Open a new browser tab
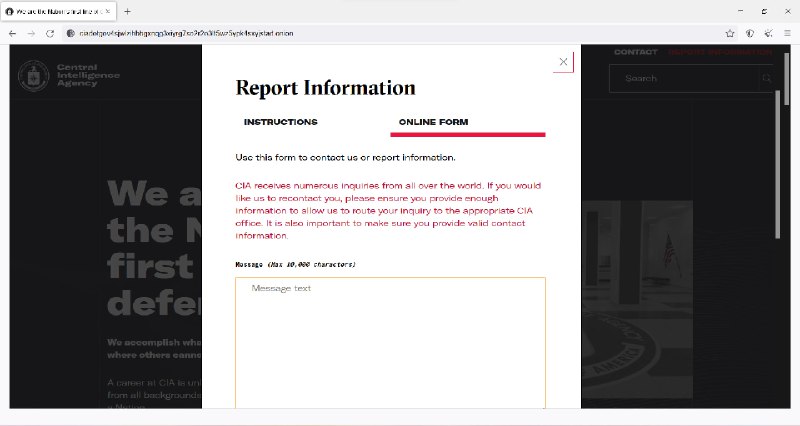Viewport: 800px width, 426px height. pyautogui.click(x=127, y=11)
